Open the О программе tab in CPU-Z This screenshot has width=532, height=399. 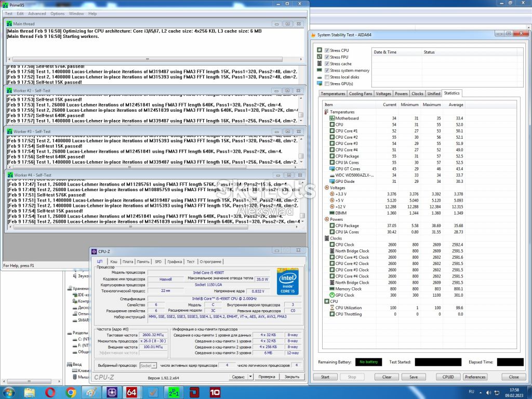pos(210,262)
